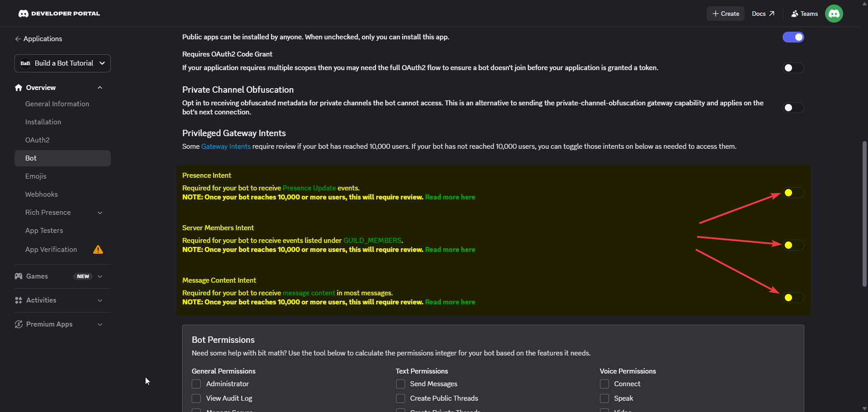Enable the Presence Intent toggle
Viewport: 868px width, 412px height.
click(793, 193)
